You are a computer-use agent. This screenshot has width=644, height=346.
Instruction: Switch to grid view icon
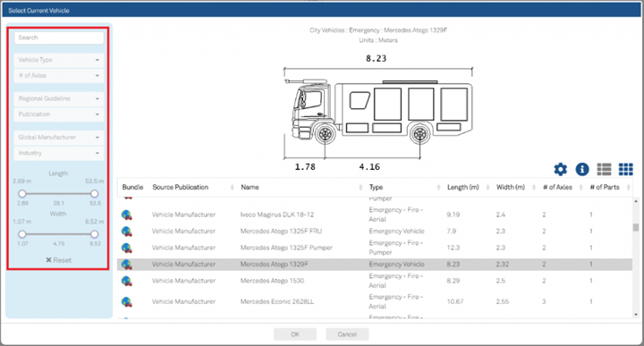626,169
